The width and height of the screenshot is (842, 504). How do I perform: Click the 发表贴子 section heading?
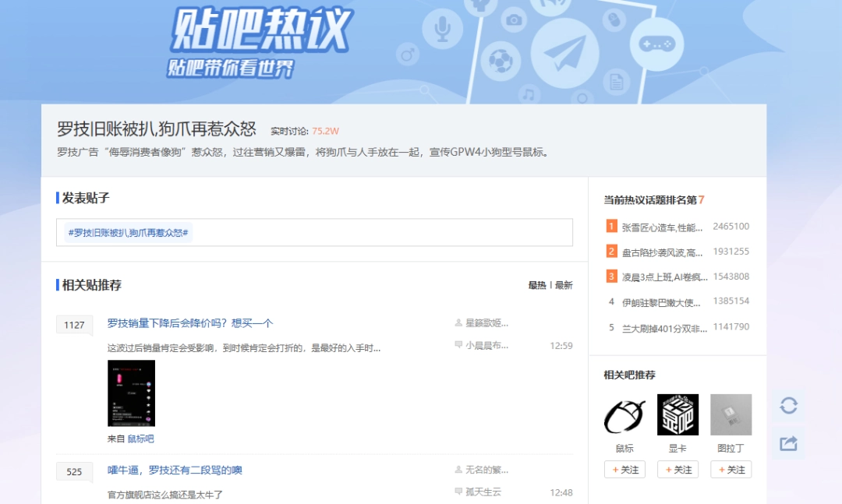tap(86, 198)
